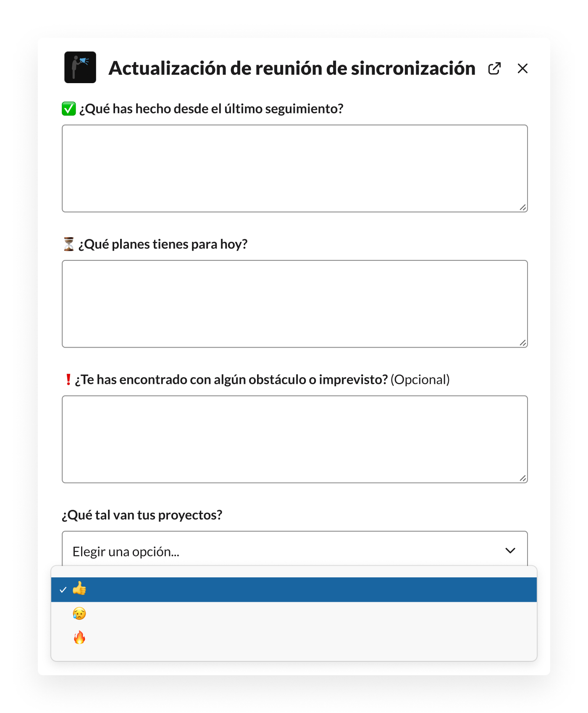Collapse the dropdown using its chevron arrow

coord(510,550)
